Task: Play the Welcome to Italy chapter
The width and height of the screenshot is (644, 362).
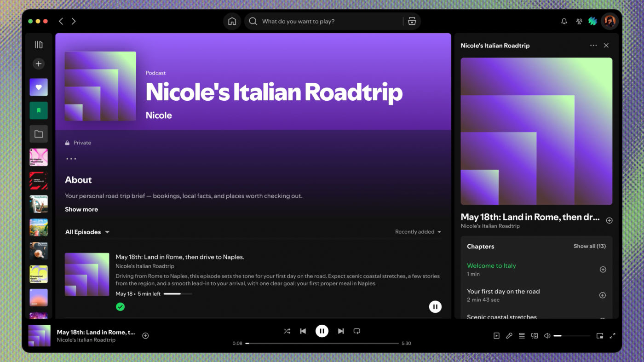Action: [491, 266]
